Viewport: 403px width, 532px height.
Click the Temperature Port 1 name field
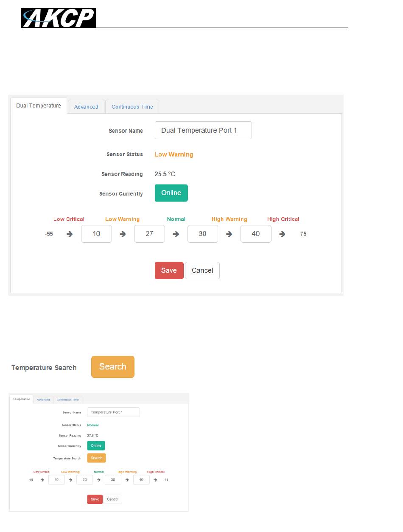[x=113, y=412]
